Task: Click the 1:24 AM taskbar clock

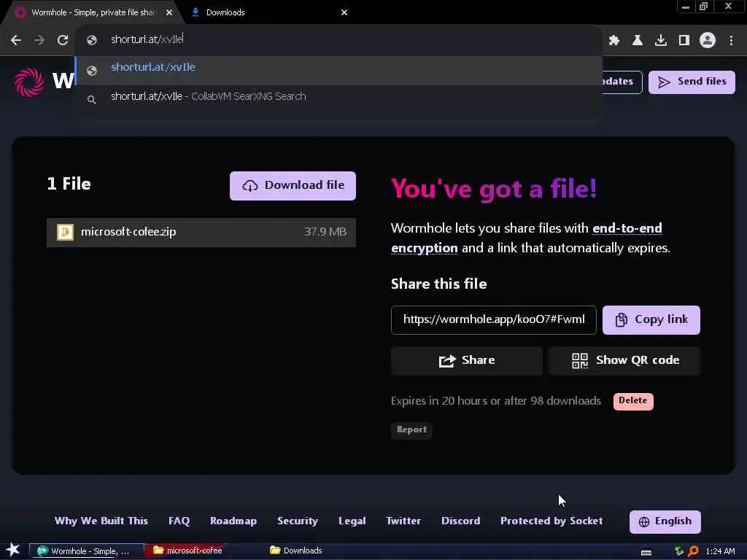Action: (720, 551)
